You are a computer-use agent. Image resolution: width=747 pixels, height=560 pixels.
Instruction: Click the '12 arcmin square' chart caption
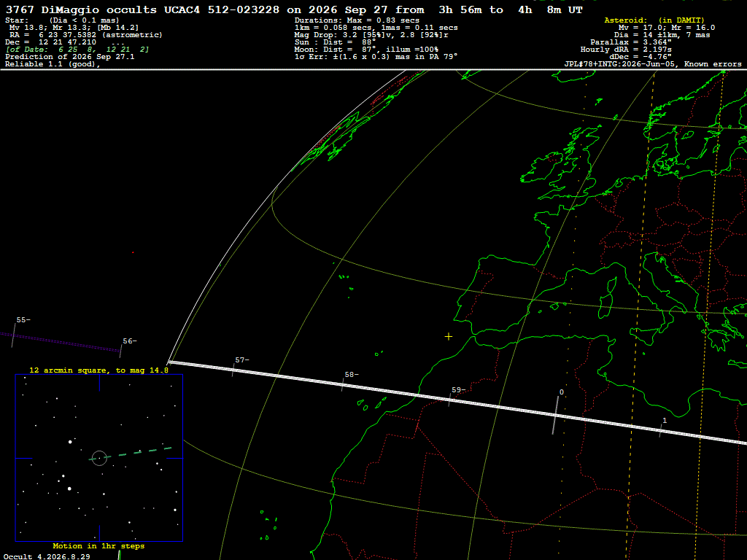(x=98, y=370)
